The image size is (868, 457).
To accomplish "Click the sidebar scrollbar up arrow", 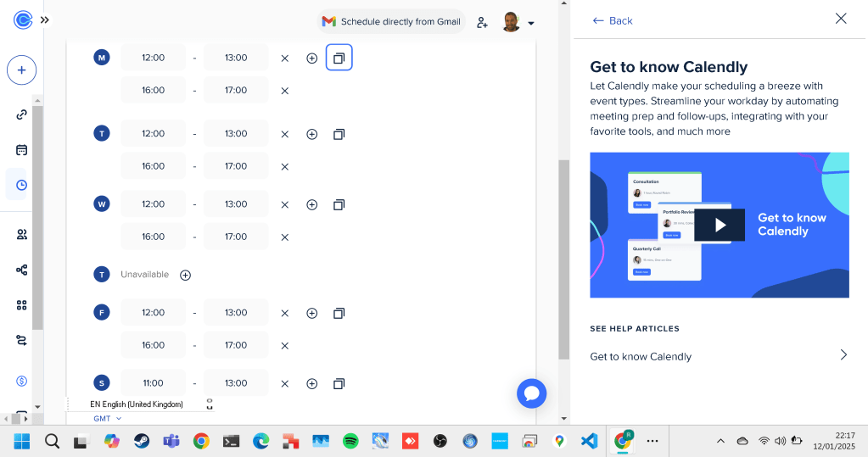I will pos(37,101).
